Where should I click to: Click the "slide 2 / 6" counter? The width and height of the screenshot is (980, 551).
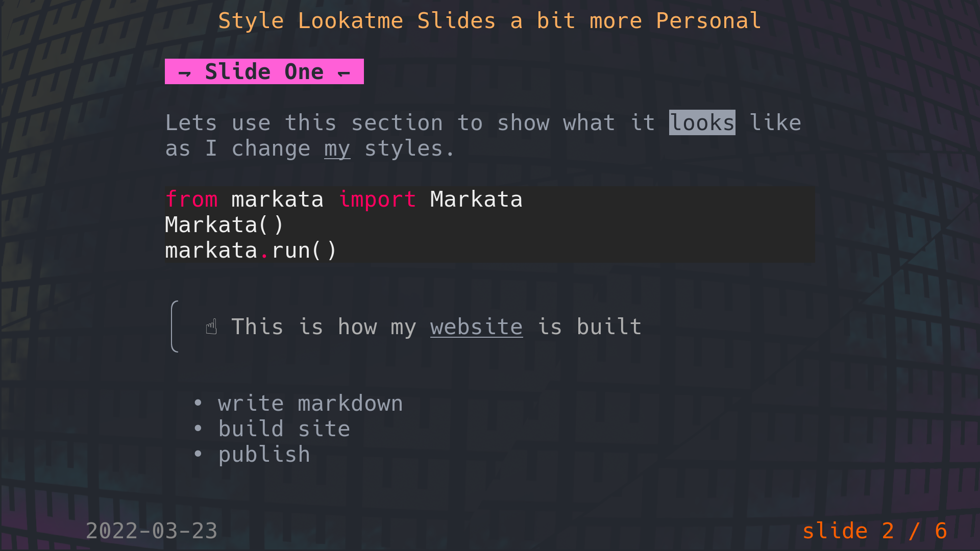point(874,531)
